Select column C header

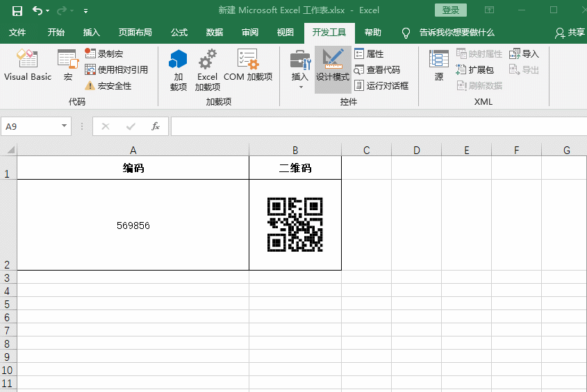click(367, 150)
